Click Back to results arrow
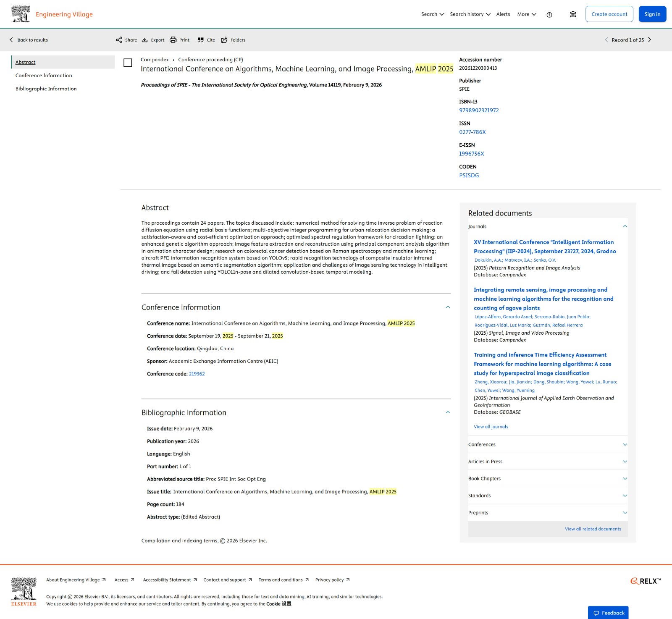This screenshot has height=619, width=672. pos(11,40)
